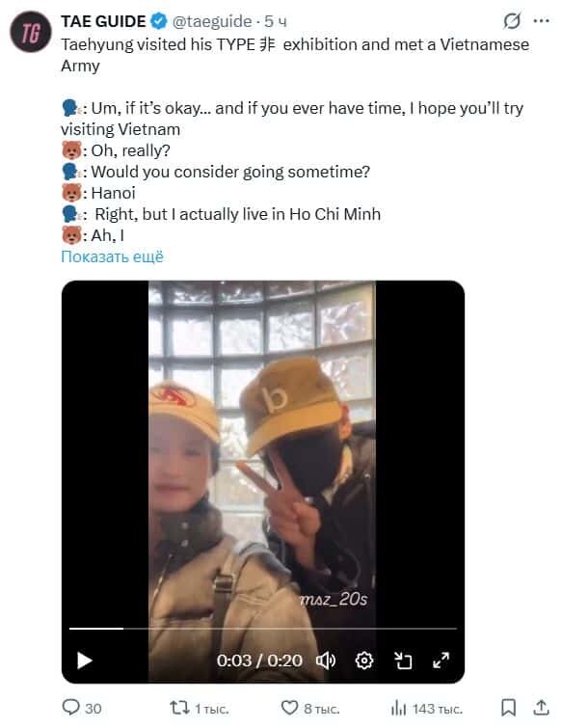Bookmark this post
The image size is (562, 728).
click(x=508, y=708)
